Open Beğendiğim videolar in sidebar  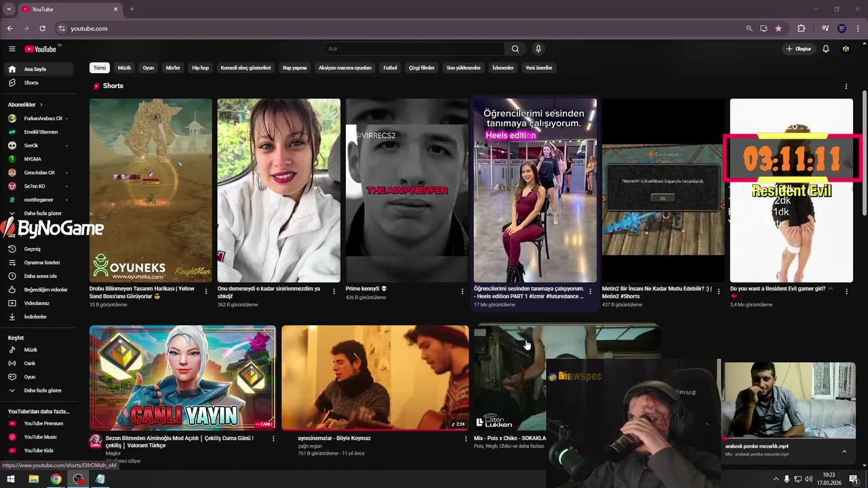(41, 289)
